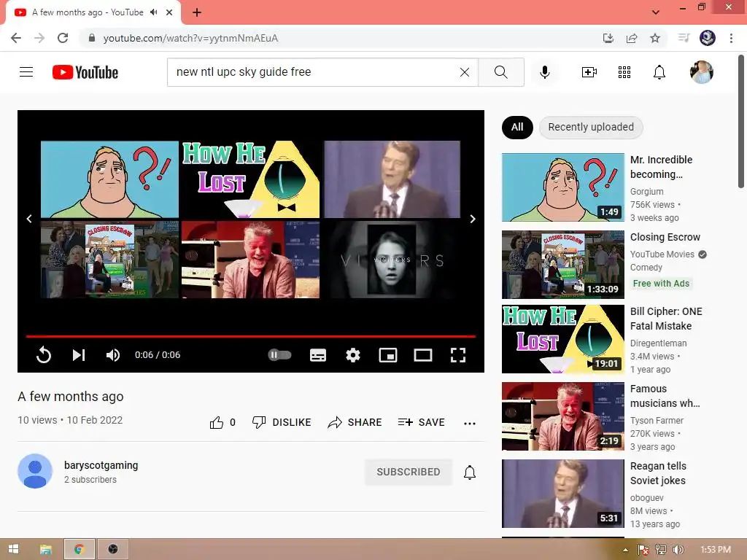The width and height of the screenshot is (747, 560).
Task: Select the All filter chip
Action: (x=517, y=127)
